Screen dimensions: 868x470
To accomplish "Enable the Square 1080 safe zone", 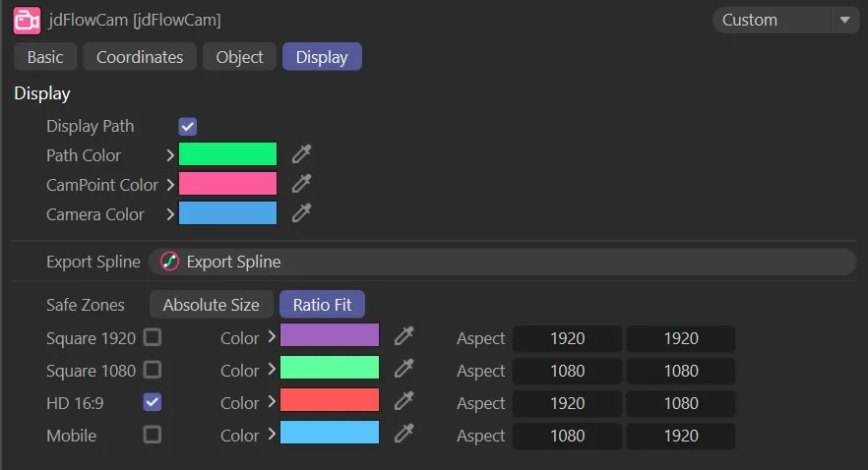I will (153, 370).
